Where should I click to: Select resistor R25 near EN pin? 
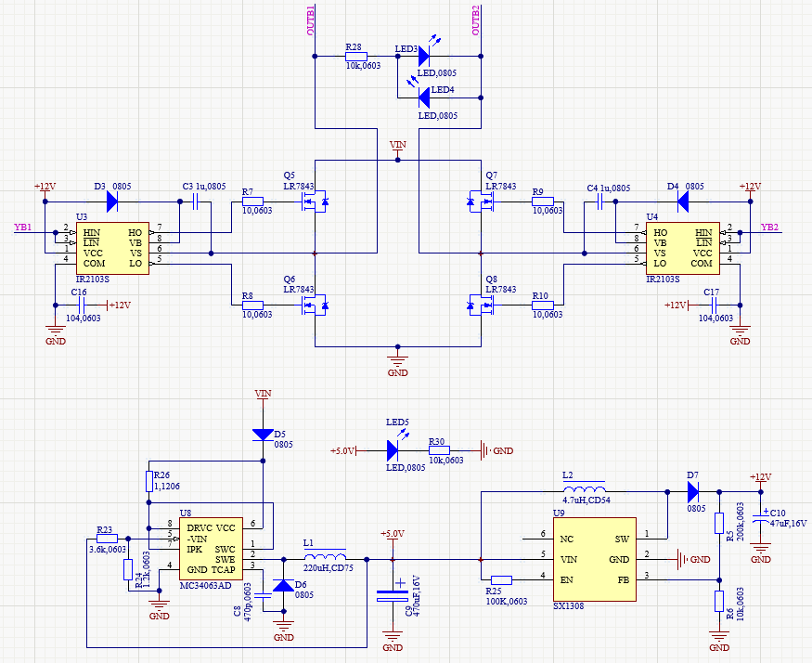[501, 580]
